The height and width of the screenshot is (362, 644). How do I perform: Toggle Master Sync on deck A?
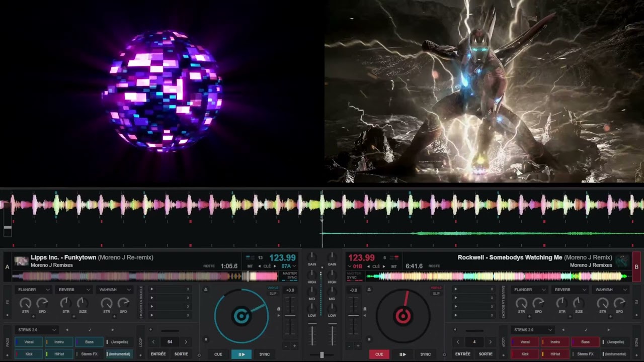[x=290, y=276]
